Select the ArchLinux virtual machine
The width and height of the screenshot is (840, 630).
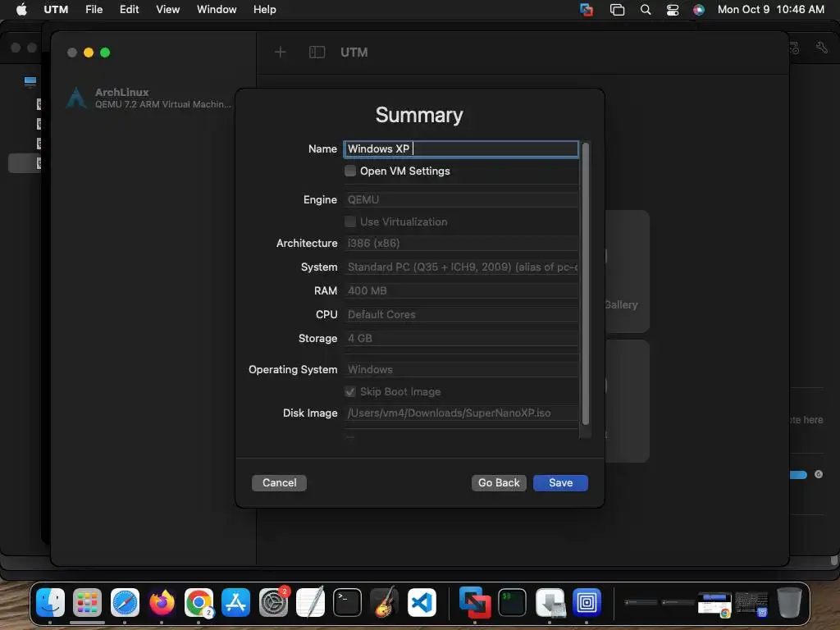coord(150,98)
